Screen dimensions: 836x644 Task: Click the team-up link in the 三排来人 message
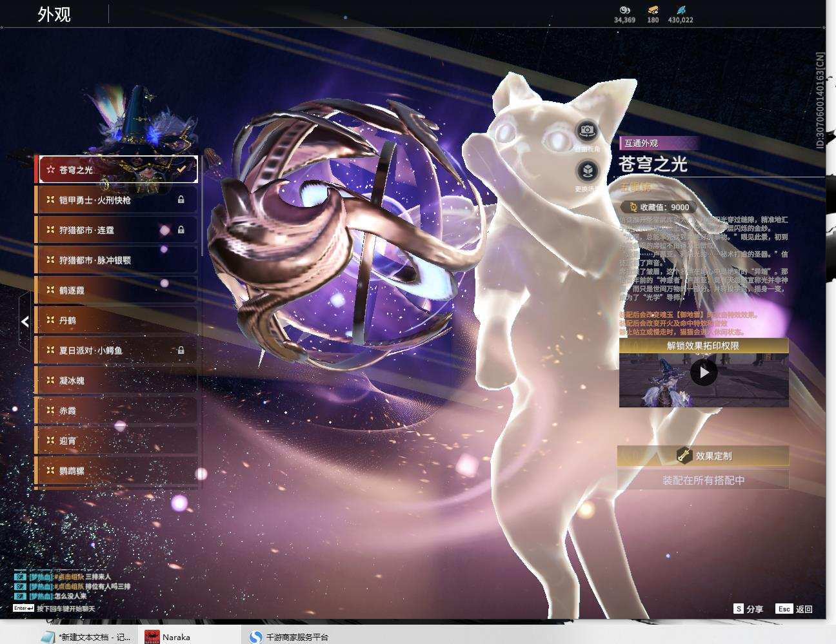[x=70, y=577]
